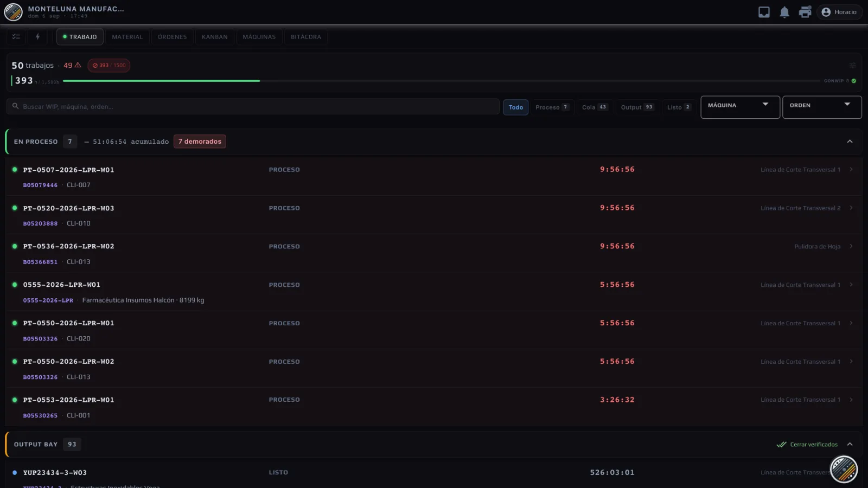Select the Todo filter
868x488 pixels.
[x=516, y=107]
